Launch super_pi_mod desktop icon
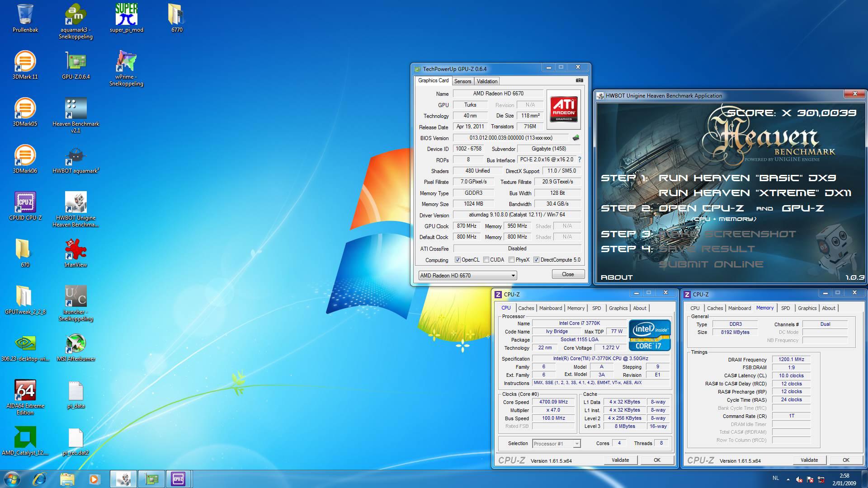The width and height of the screenshot is (868, 488). (x=126, y=18)
